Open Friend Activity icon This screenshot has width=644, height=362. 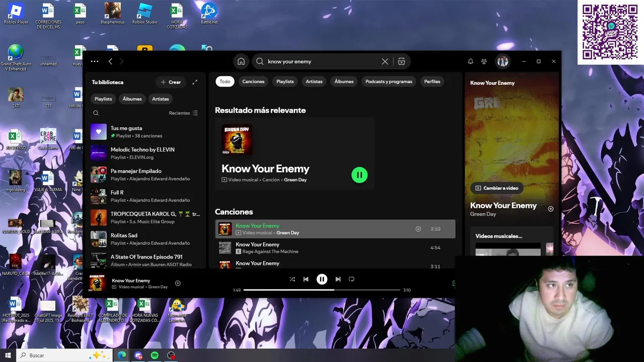click(484, 61)
